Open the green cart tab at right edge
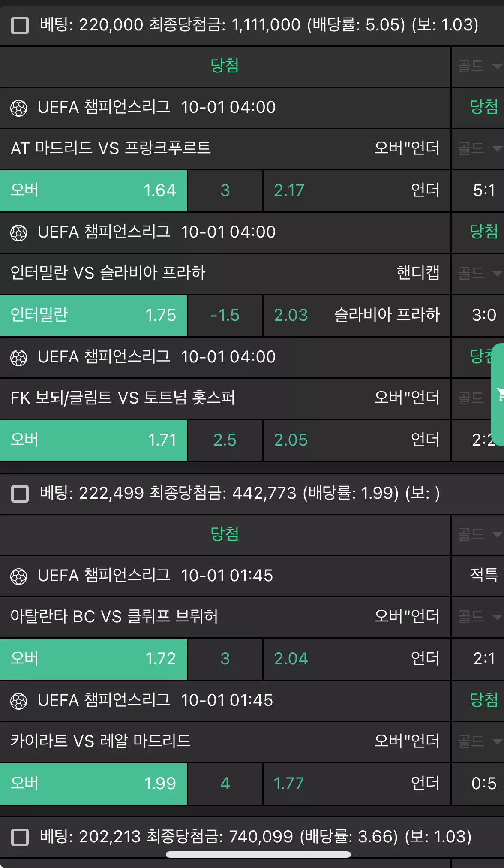Image resolution: width=504 pixels, height=868 pixels. tap(498, 395)
